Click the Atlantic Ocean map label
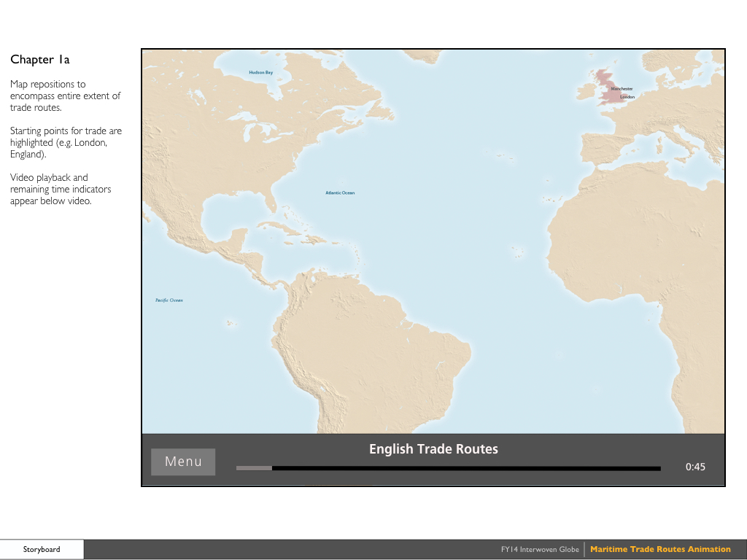The height and width of the screenshot is (560, 747). tap(340, 192)
